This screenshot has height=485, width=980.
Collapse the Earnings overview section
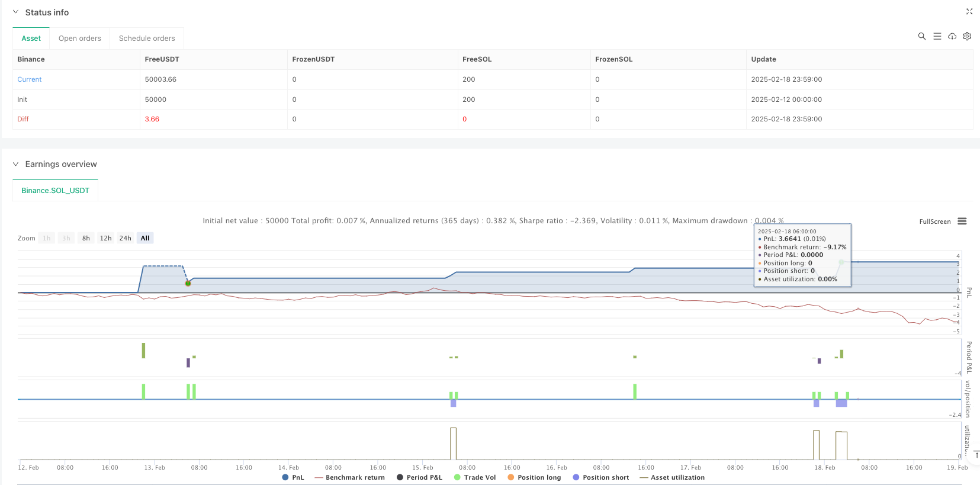[16, 164]
